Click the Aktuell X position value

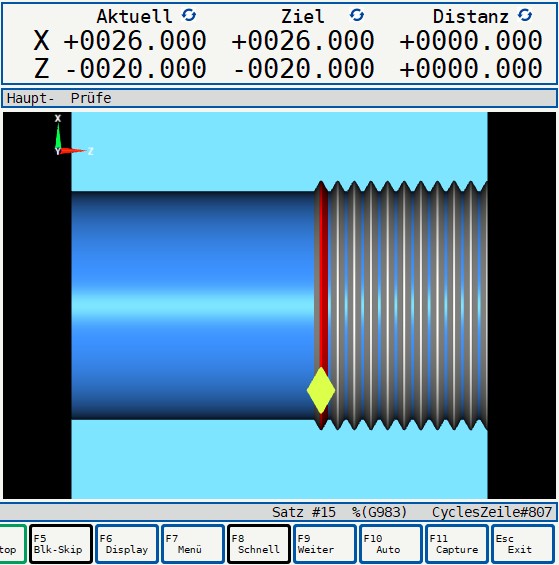135,40
